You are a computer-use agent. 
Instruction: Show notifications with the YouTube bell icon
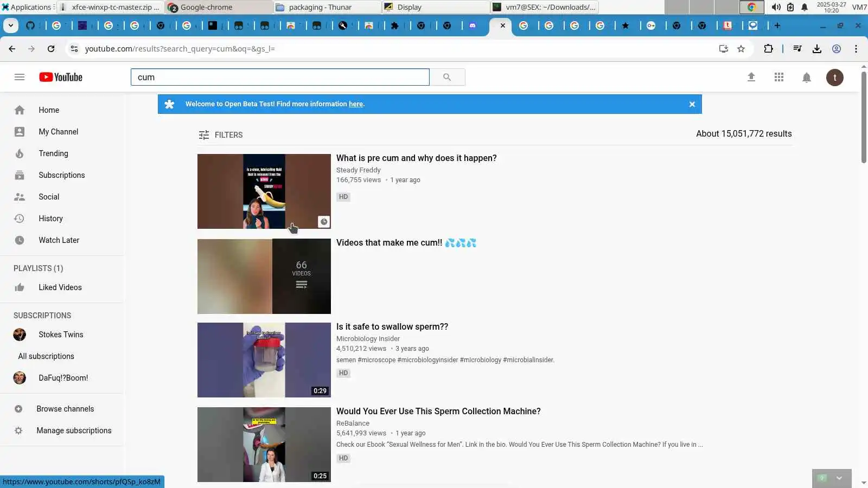807,78
